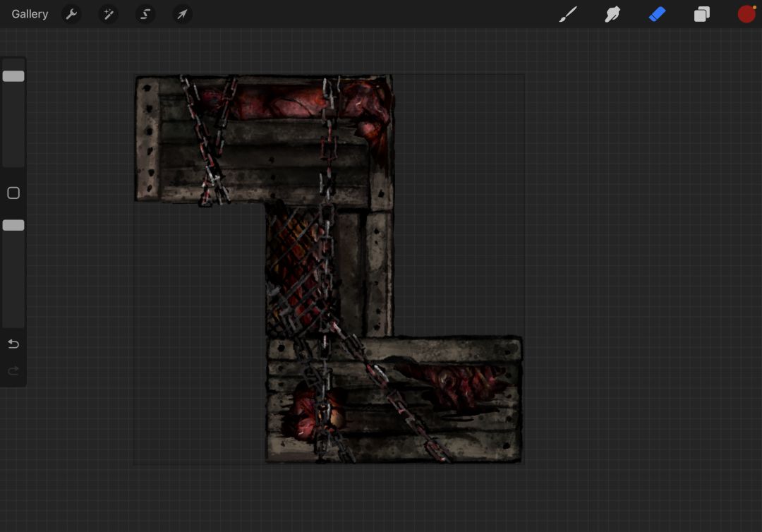The height and width of the screenshot is (532, 762).
Task: Activate the Transform arrow tool
Action: point(182,14)
